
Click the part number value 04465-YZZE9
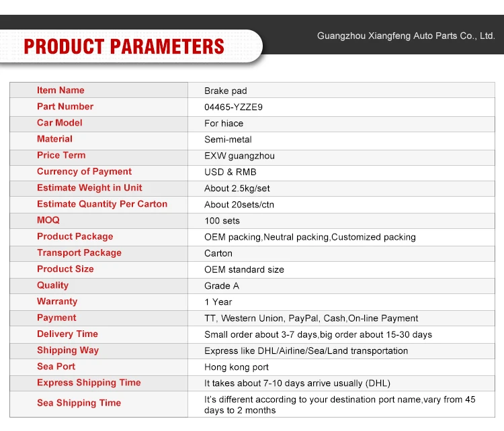pyautogui.click(x=233, y=107)
